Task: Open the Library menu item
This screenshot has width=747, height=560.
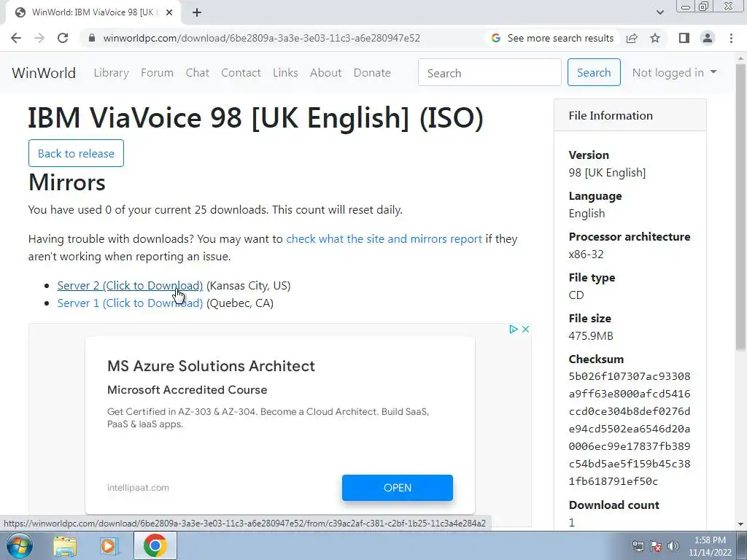Action: (112, 73)
